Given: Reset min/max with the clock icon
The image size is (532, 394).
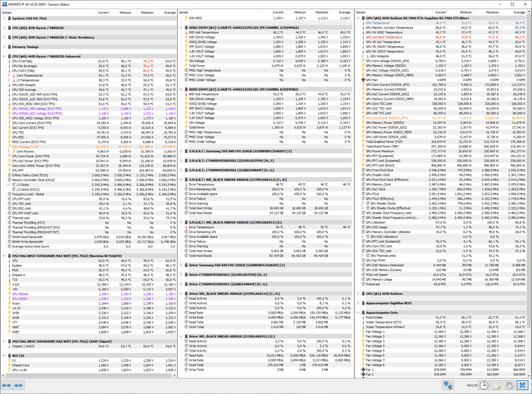Looking at the screenshot, I should tap(484, 385).
